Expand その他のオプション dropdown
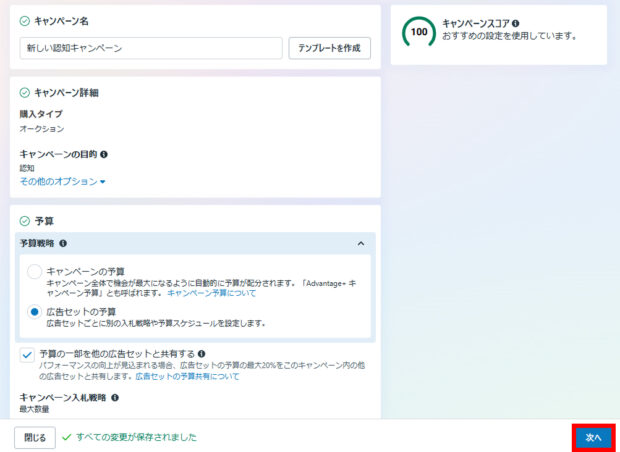The height and width of the screenshot is (452, 620). (62, 182)
